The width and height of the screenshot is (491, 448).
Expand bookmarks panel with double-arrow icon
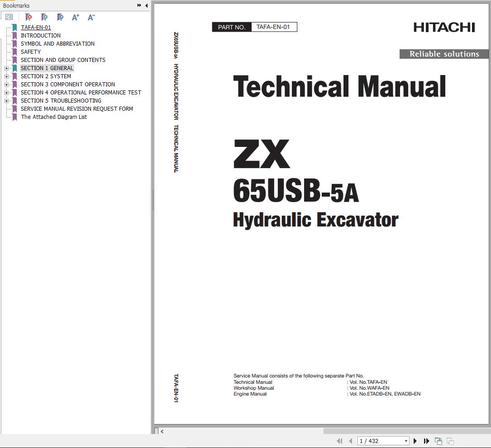139,5
